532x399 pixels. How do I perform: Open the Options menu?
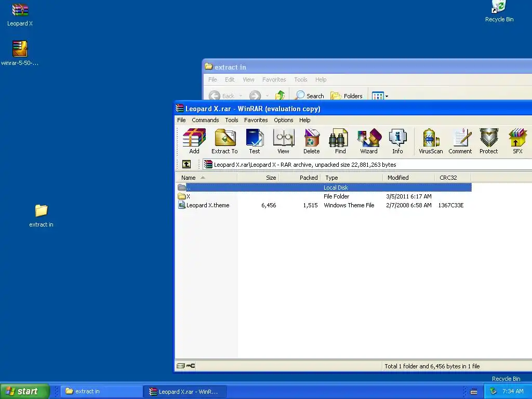pyautogui.click(x=283, y=120)
